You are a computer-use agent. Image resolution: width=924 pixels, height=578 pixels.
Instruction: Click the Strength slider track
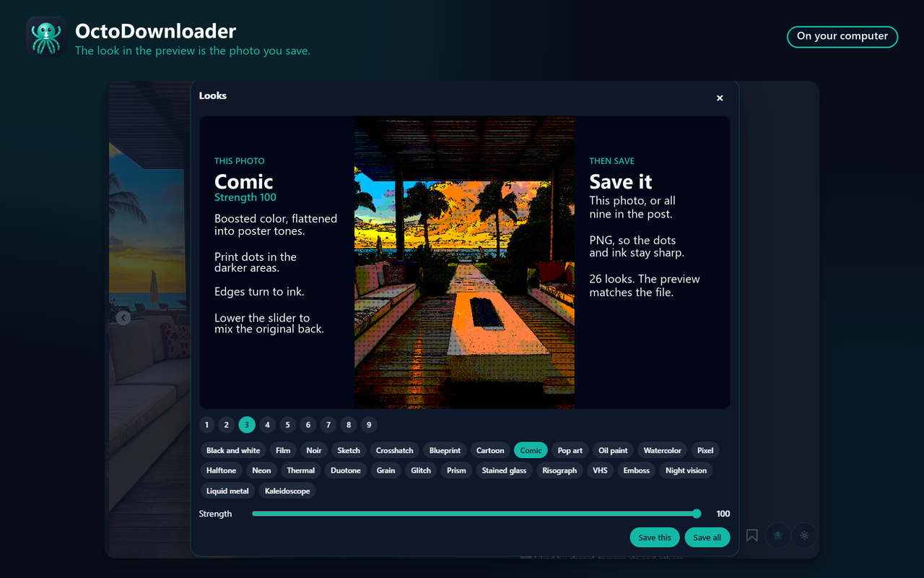[476, 514]
